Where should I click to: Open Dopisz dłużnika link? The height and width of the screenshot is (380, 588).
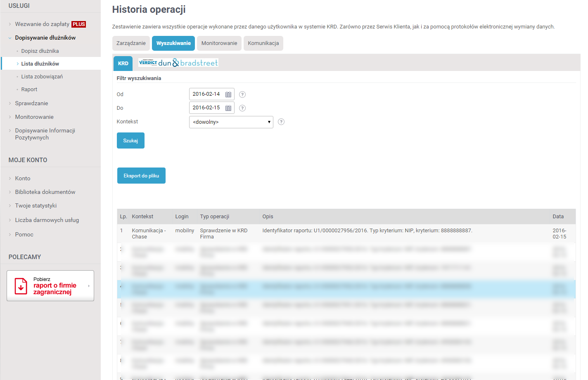(x=40, y=51)
